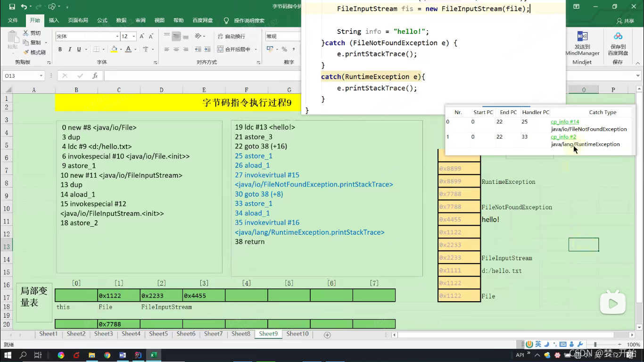Add a new sheet with plus icon
The height and width of the screenshot is (362, 644).
[x=327, y=335]
